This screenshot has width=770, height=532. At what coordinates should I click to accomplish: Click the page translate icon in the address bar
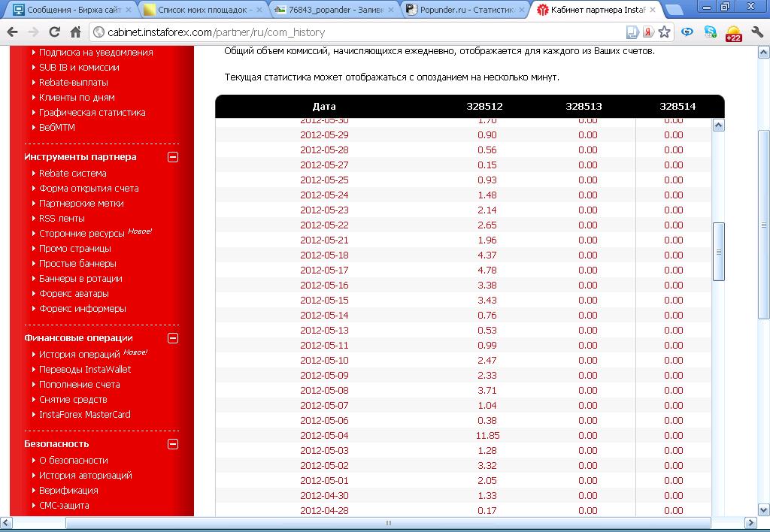click(632, 32)
